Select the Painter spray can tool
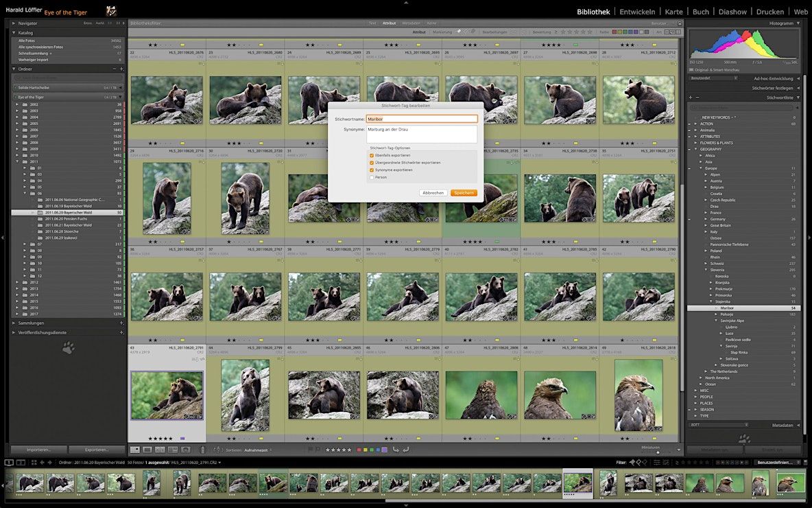This screenshot has height=508, width=812. [x=202, y=450]
